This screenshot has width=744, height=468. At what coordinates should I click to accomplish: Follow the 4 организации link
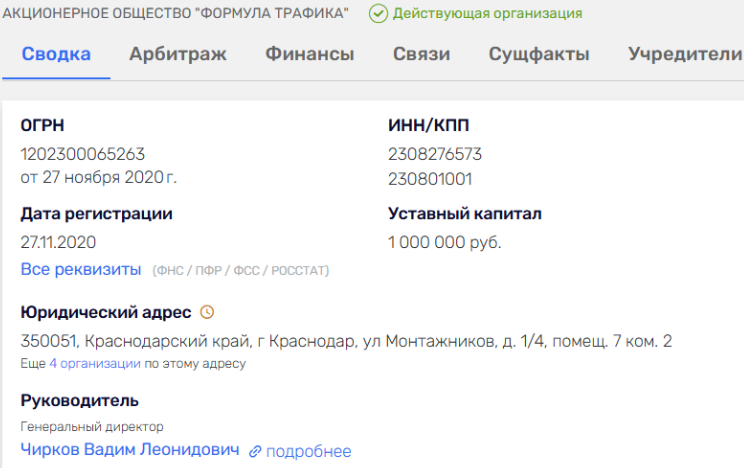coord(95,364)
